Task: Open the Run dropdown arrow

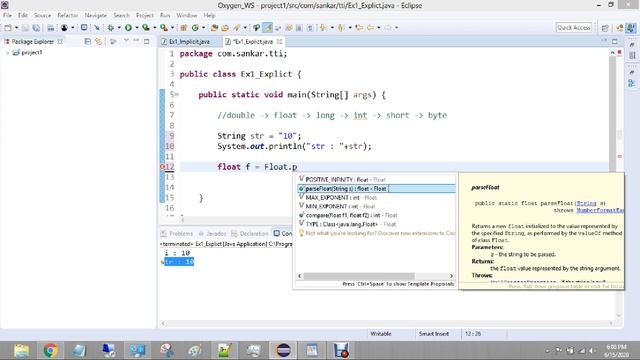Action: coord(137,28)
